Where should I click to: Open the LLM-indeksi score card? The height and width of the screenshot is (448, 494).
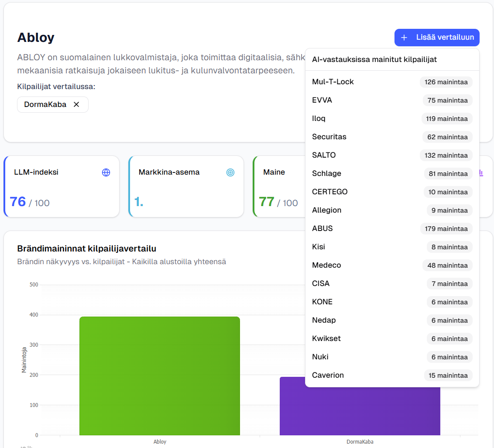(62, 187)
